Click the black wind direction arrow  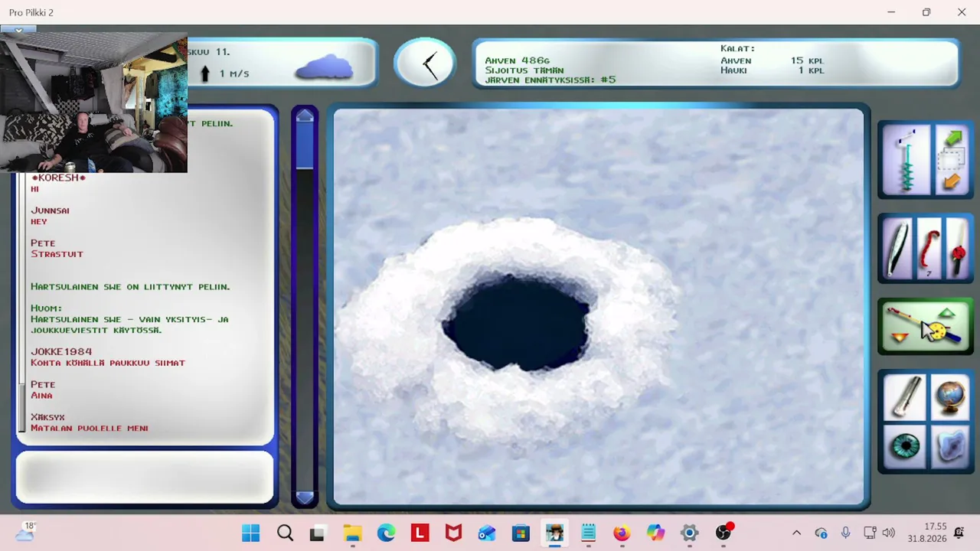click(x=204, y=73)
